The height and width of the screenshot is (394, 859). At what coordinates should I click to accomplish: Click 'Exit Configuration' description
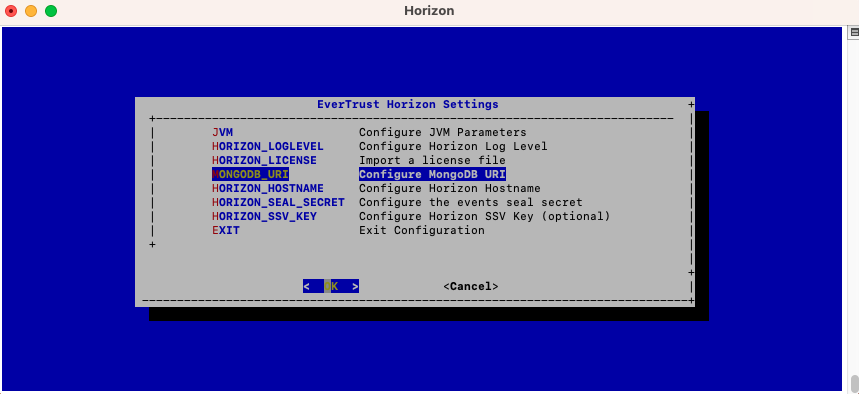point(422,230)
